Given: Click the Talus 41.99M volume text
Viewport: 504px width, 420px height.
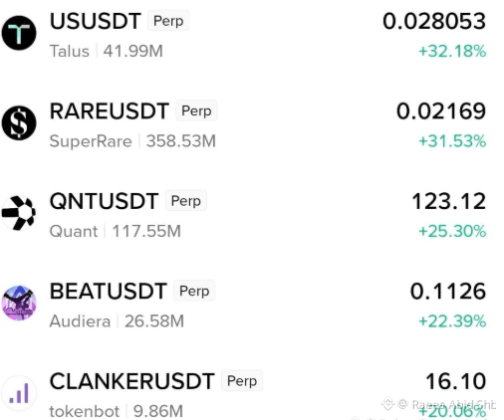Looking at the screenshot, I should point(107,52).
